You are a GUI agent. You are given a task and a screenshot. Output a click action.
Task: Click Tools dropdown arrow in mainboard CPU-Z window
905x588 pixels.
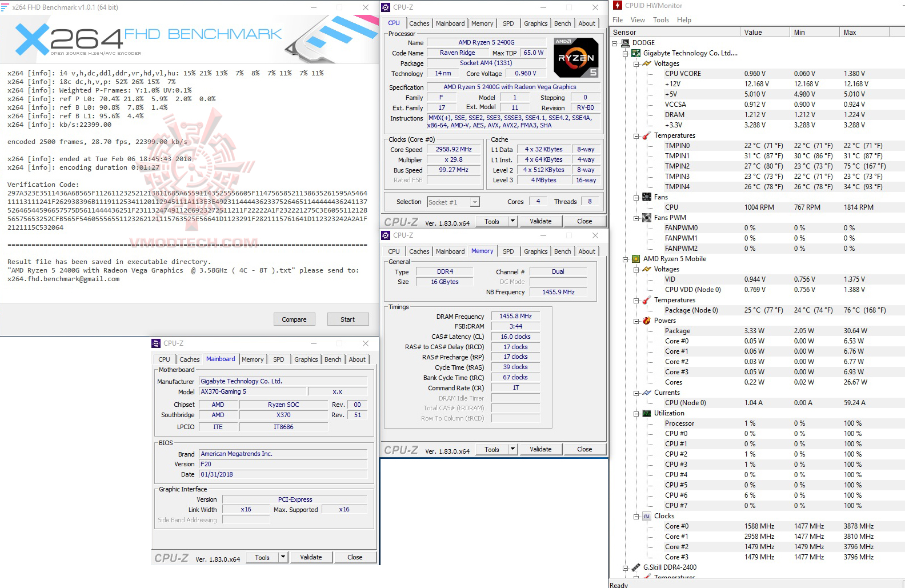coord(283,557)
